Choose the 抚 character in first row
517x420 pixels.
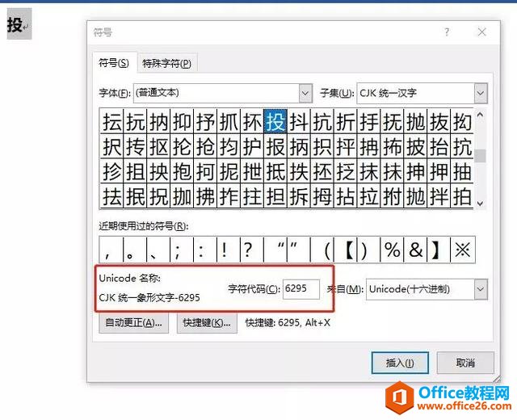(392, 122)
